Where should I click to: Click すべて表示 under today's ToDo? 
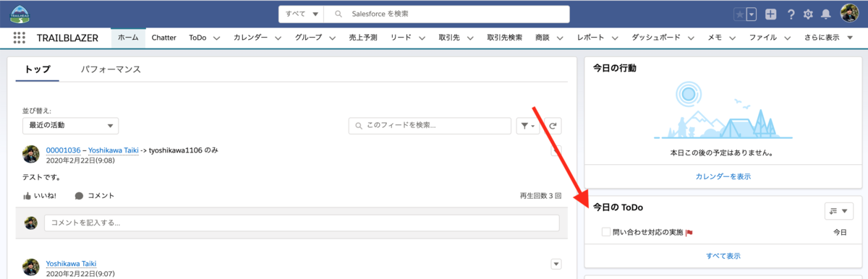click(x=723, y=256)
